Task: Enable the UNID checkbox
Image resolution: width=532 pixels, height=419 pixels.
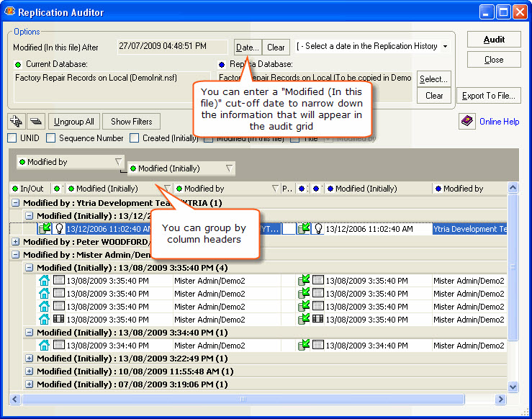Action: 12,138
